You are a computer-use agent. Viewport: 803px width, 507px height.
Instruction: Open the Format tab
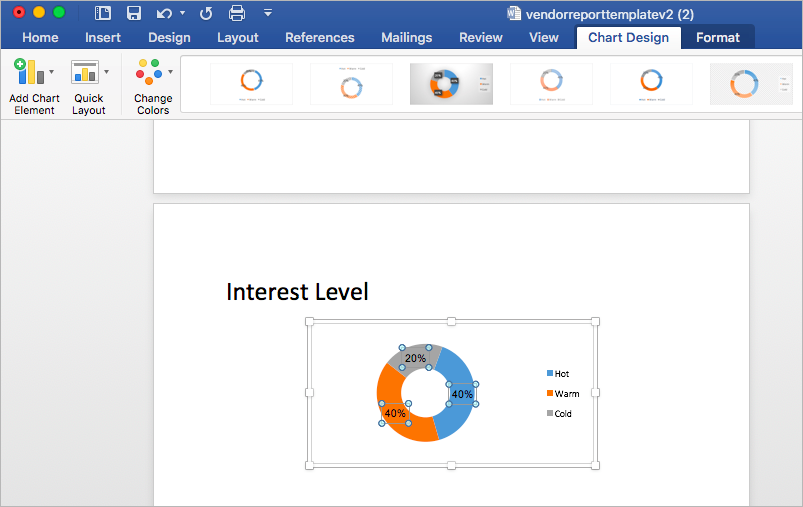717,37
